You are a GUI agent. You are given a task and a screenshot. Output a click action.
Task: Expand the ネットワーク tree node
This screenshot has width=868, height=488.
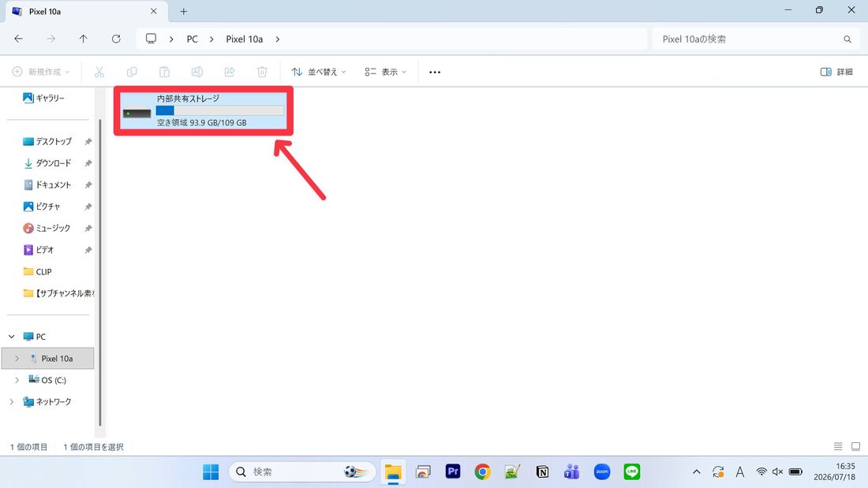coord(12,402)
